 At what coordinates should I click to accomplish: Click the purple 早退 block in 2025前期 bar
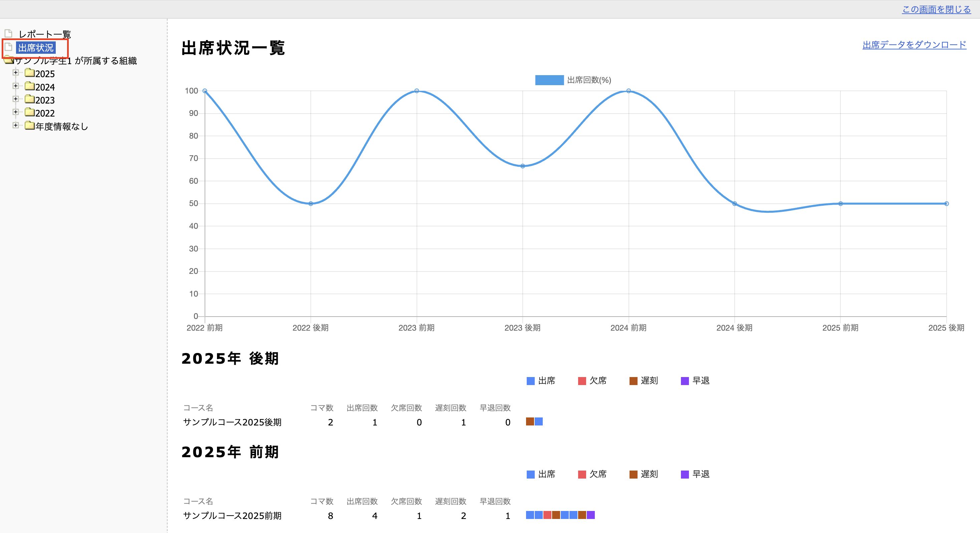click(x=590, y=515)
